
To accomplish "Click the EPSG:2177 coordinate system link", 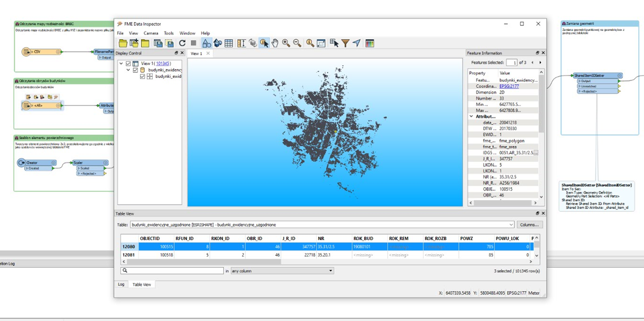I will 510,86.
